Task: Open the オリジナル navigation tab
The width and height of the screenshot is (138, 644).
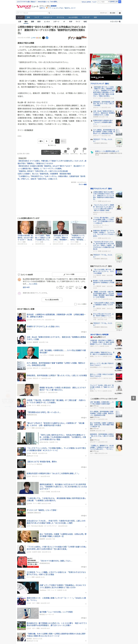Action: tap(60, 17)
